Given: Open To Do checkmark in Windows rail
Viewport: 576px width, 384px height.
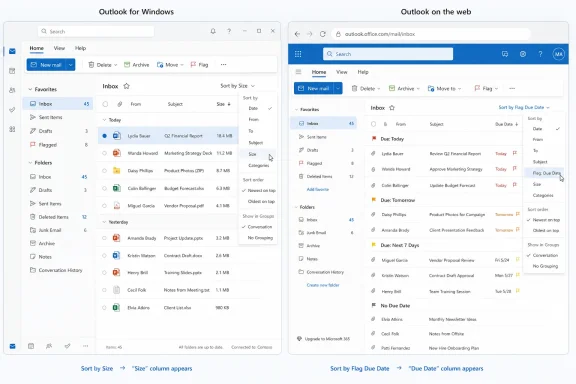Looking at the screenshot, I should tap(12, 110).
